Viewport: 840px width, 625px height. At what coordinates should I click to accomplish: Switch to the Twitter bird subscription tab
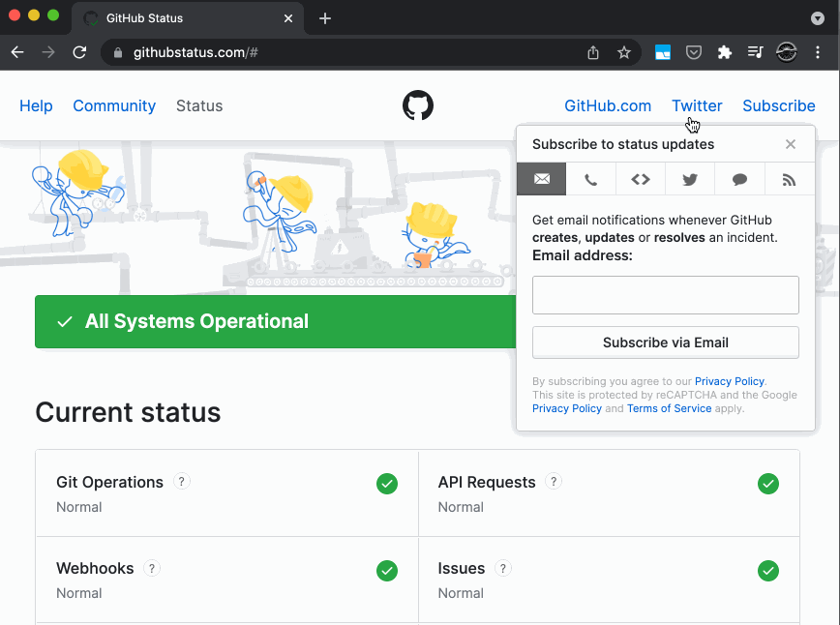[690, 179]
